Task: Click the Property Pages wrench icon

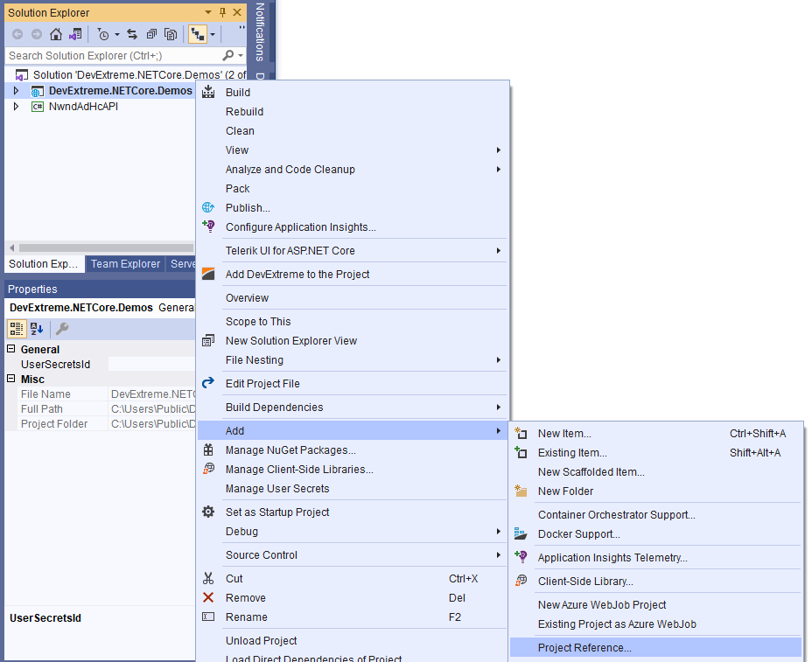Action: point(62,329)
